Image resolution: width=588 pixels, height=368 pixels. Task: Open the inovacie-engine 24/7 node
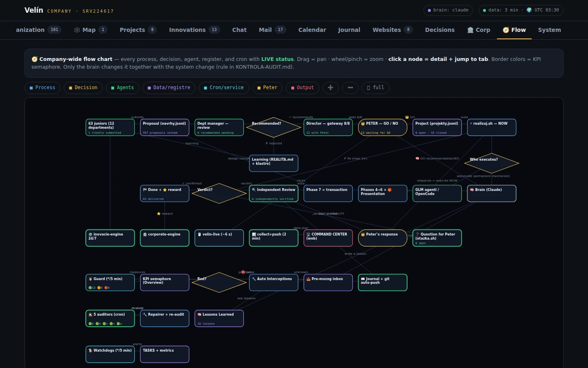pos(110,238)
